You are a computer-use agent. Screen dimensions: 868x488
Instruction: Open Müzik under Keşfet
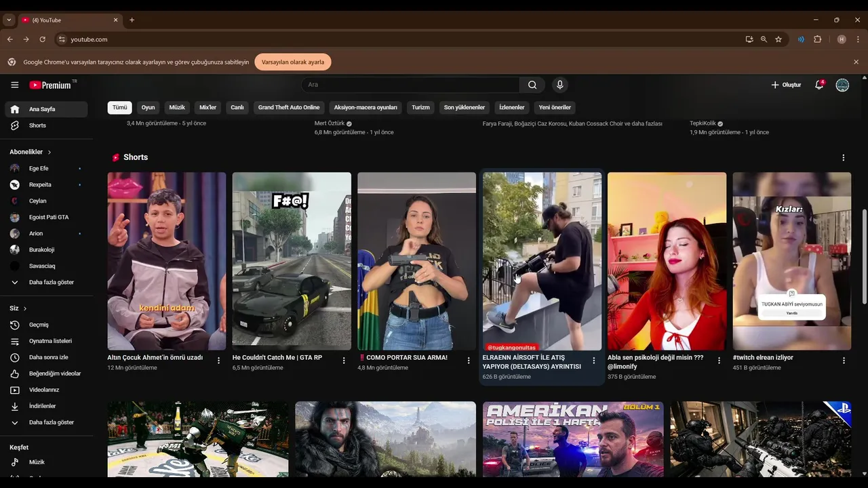46,462
